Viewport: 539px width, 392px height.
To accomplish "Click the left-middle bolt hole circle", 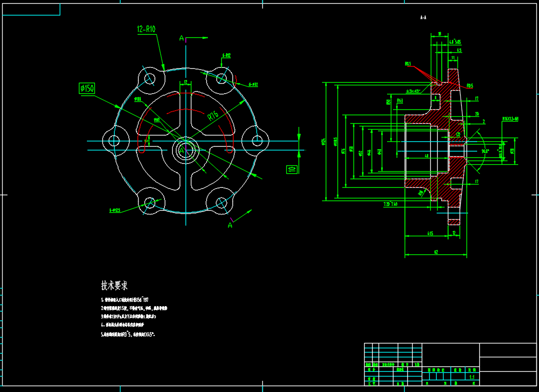I will [x=114, y=141].
